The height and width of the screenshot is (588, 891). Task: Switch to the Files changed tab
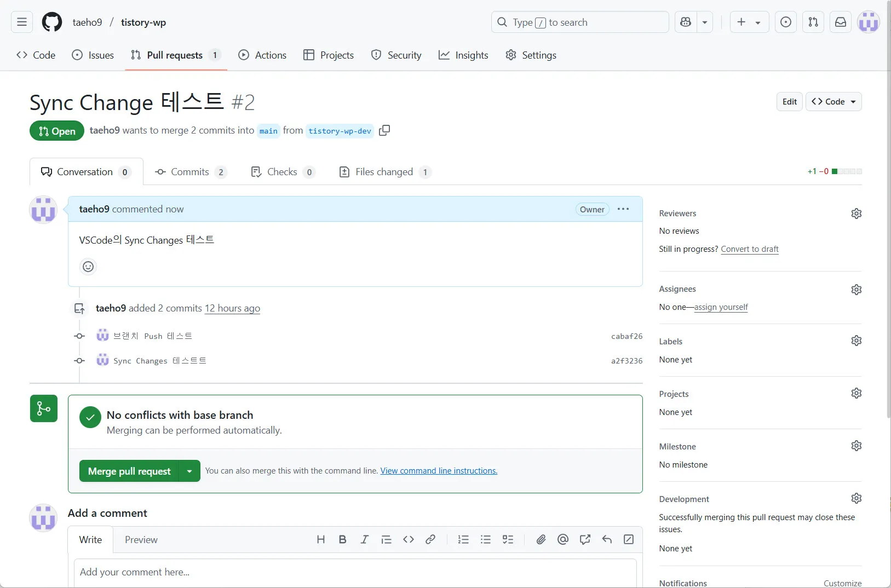(x=383, y=171)
